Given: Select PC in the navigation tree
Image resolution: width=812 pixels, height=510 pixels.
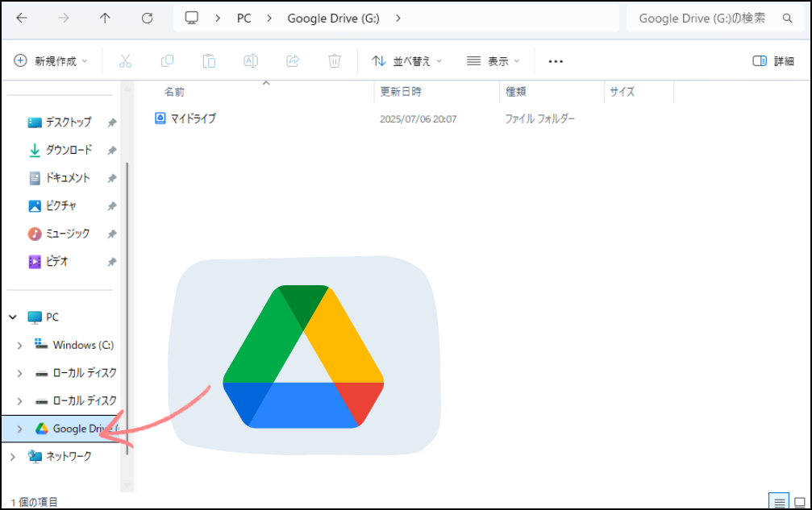Looking at the screenshot, I should pos(52,317).
